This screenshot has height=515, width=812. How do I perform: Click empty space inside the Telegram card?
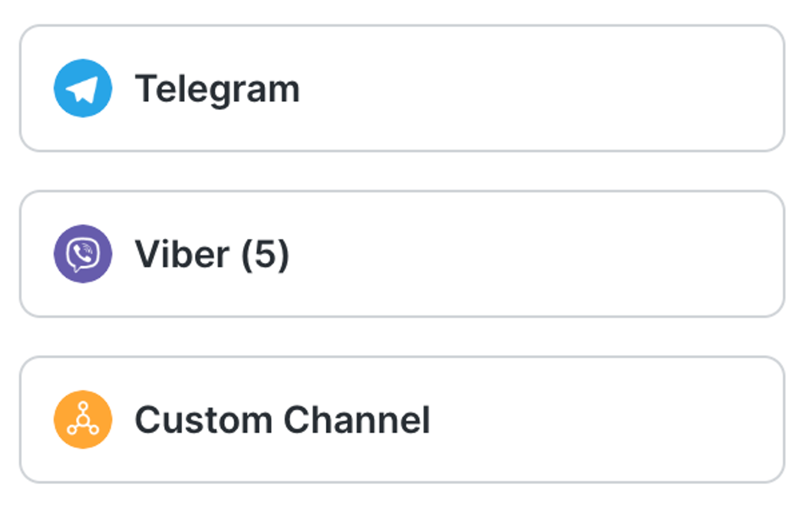(528, 88)
